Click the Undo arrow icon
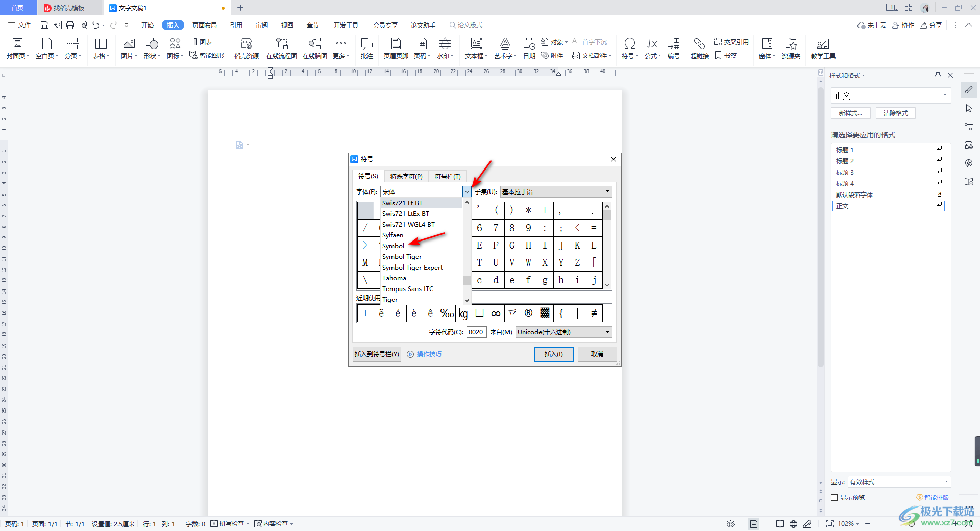This screenshot has height=531, width=980. (95, 25)
